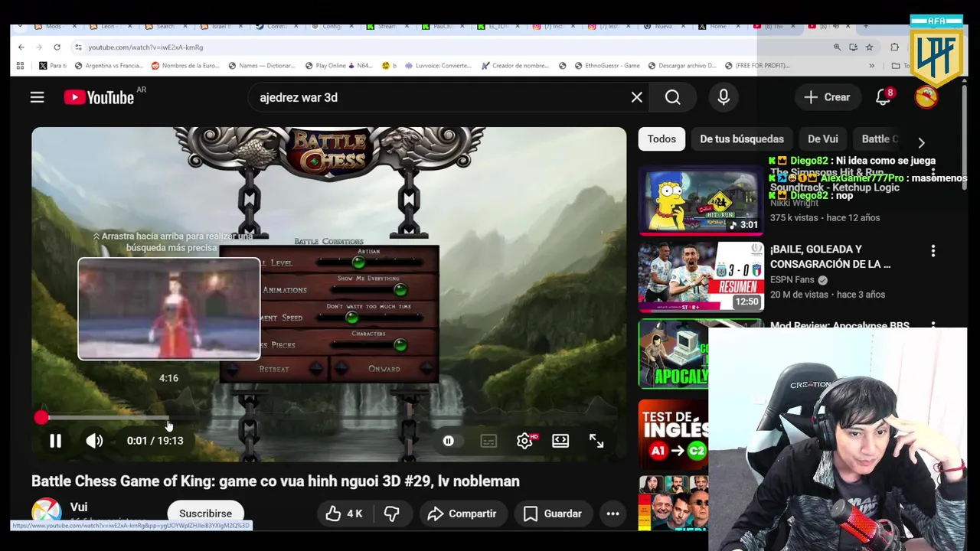Select the De Vui chip
The image size is (980, 551).
823,139
